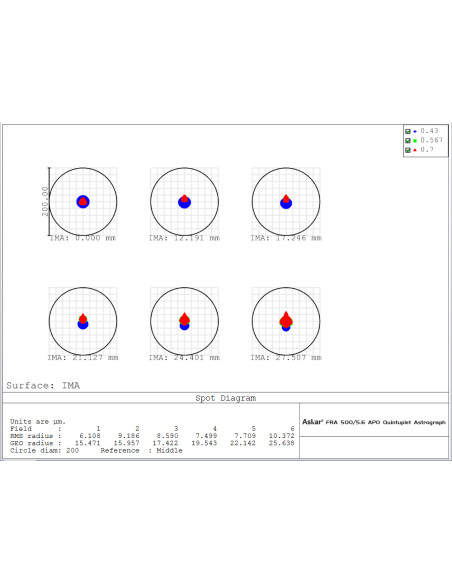This screenshot has width=452, height=584.
Task: Click the Askar FRA 500/5.6 title text
Action: (374, 422)
